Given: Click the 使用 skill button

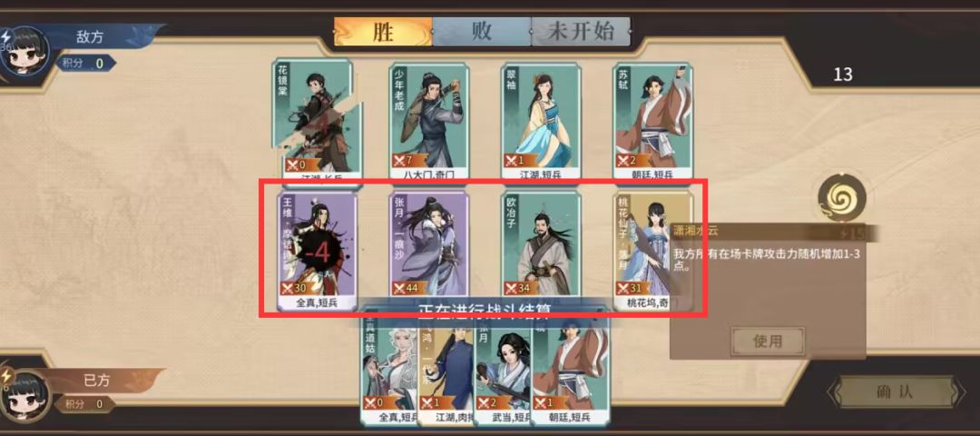Looking at the screenshot, I should [768, 341].
